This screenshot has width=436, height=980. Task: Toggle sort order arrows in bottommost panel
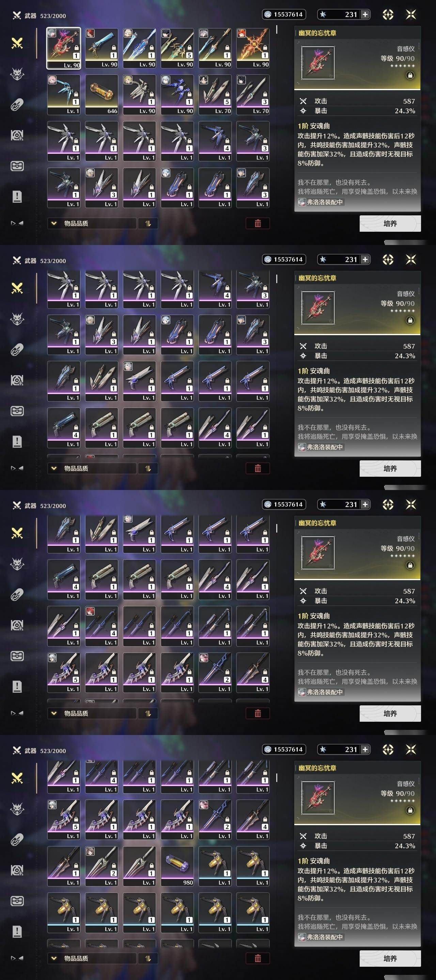(148, 958)
